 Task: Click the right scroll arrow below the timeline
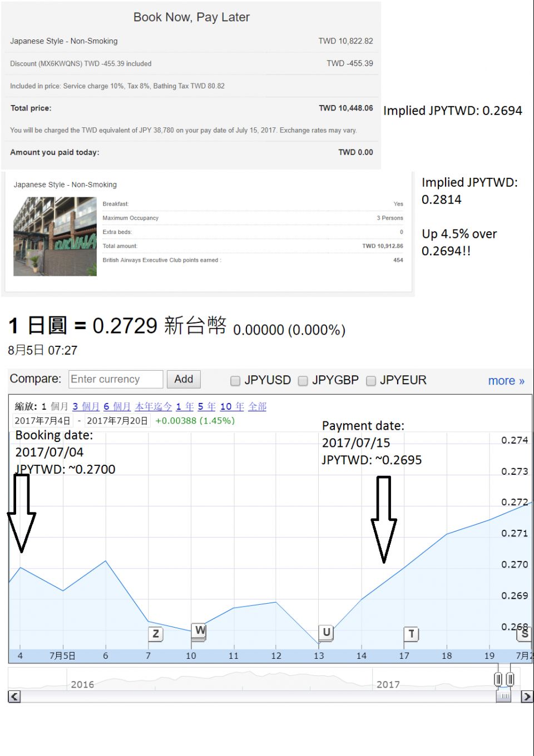526,697
